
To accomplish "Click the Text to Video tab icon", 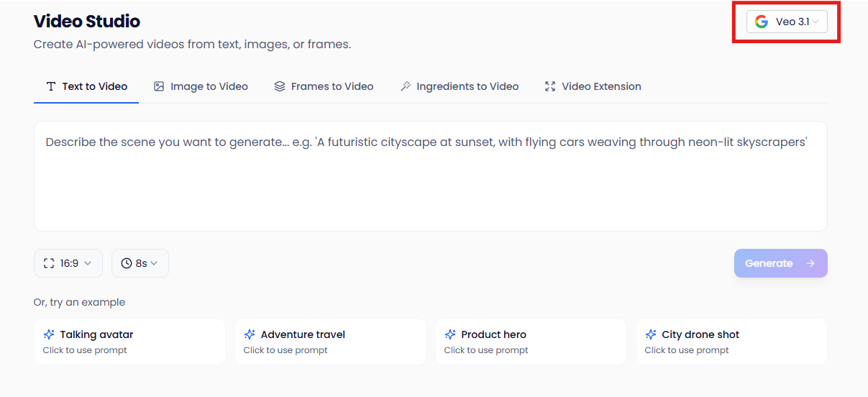I will pos(51,86).
